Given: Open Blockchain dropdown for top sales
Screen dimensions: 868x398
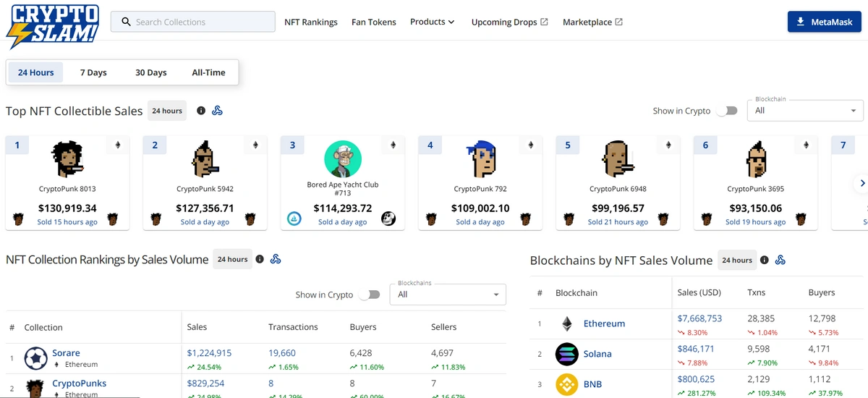Looking at the screenshot, I should [807, 110].
